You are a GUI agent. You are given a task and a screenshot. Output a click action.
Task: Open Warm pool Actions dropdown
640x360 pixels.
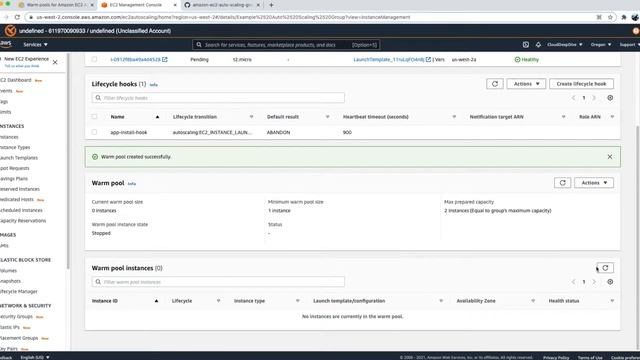click(594, 183)
